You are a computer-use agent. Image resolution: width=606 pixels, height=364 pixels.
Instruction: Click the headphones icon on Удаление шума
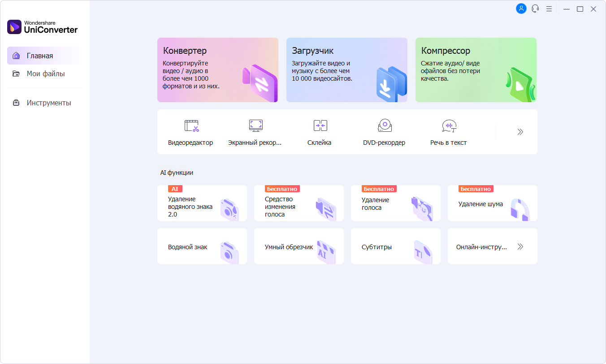(x=520, y=209)
